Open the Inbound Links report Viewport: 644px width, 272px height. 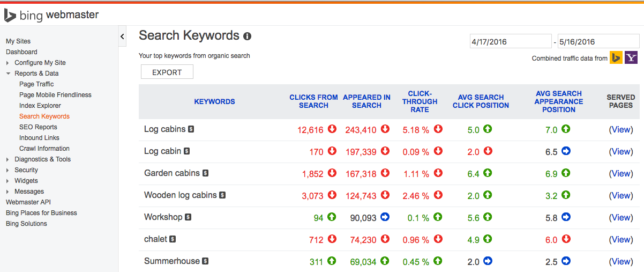tap(38, 138)
